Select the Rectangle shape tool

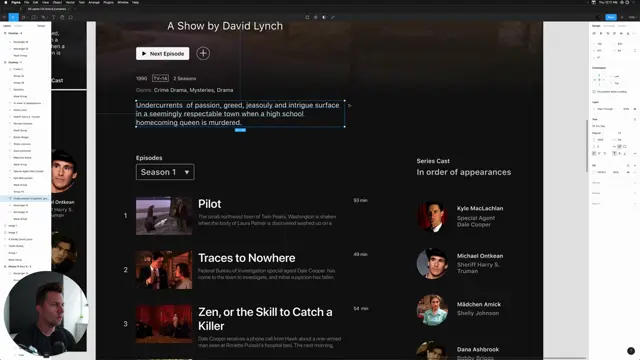coord(34,18)
